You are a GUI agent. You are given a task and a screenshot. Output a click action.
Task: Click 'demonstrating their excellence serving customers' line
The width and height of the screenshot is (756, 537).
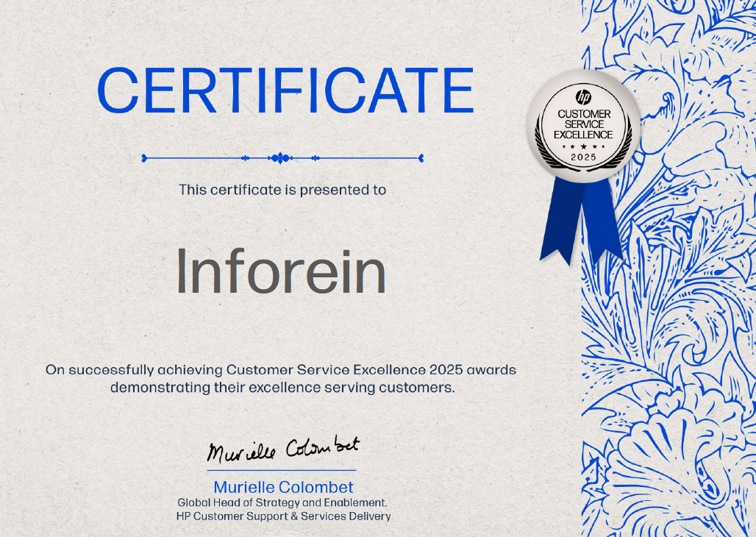pyautogui.click(x=282, y=386)
